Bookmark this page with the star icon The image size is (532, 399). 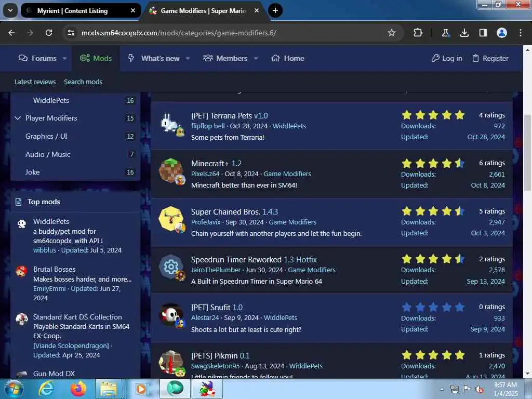coord(392,33)
